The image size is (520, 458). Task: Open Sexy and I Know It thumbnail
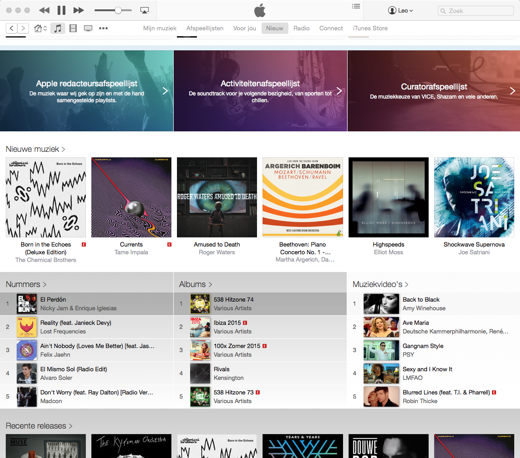tap(381, 373)
